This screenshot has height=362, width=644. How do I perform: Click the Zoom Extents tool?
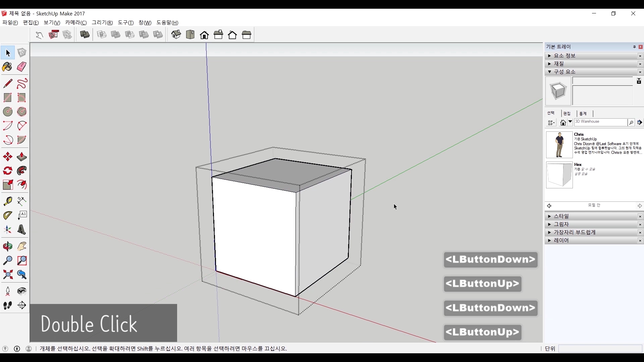7,275
